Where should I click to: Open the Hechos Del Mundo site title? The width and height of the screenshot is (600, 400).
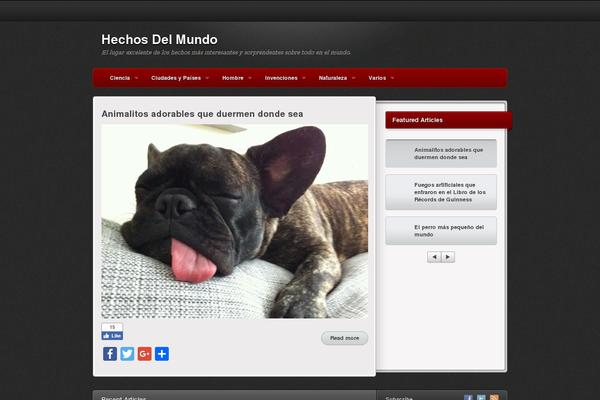[x=159, y=39]
